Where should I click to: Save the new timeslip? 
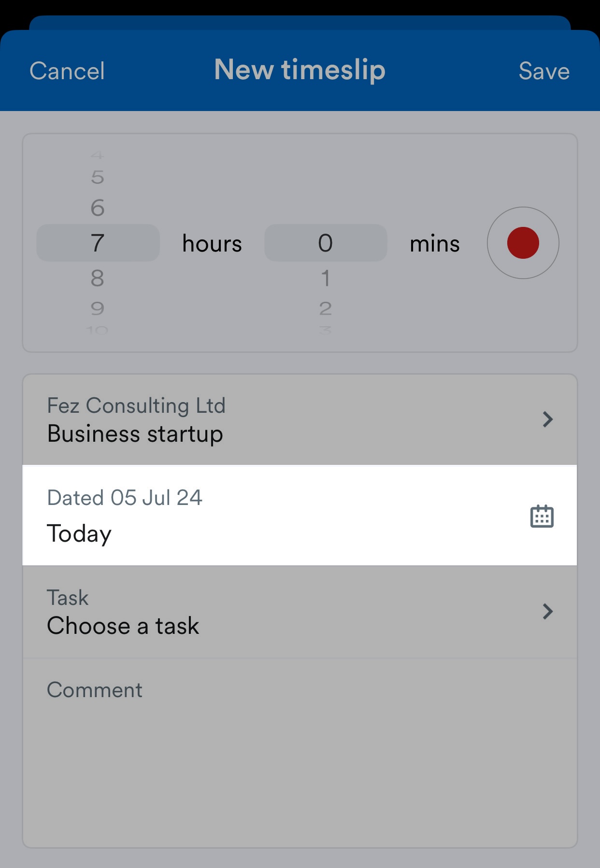click(544, 71)
